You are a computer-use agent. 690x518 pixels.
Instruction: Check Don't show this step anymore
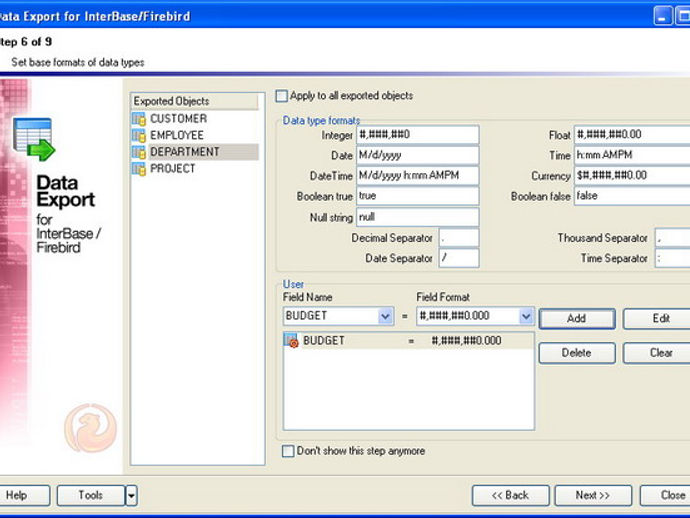[x=288, y=451]
